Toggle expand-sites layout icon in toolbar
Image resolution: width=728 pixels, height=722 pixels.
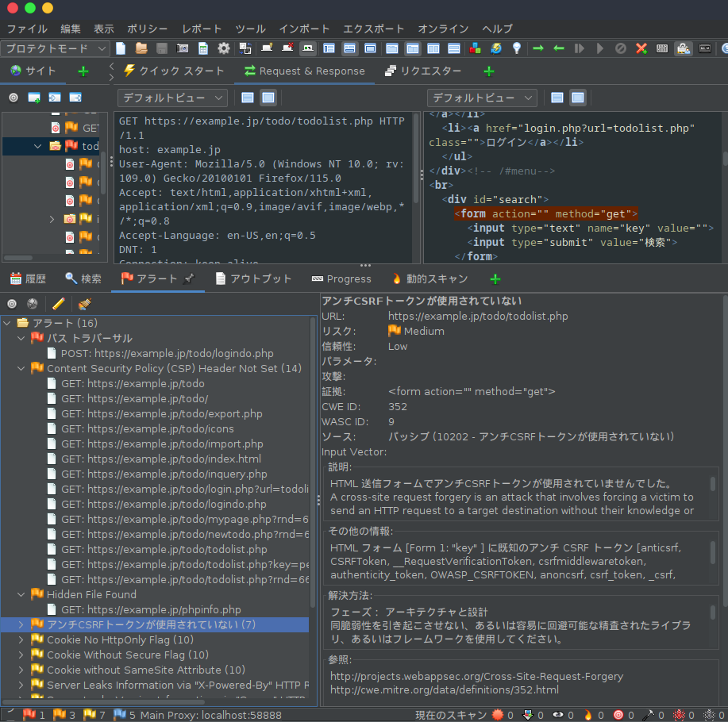[x=329, y=48]
